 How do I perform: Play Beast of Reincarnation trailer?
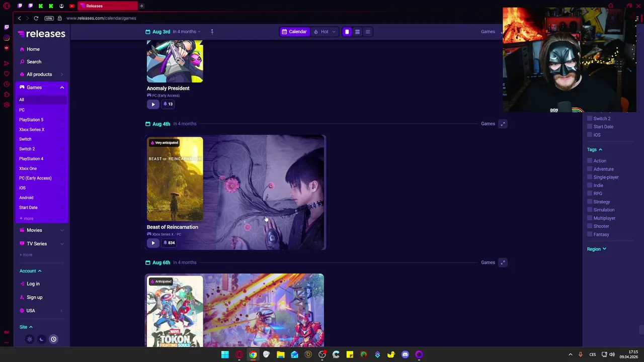pyautogui.click(x=153, y=243)
